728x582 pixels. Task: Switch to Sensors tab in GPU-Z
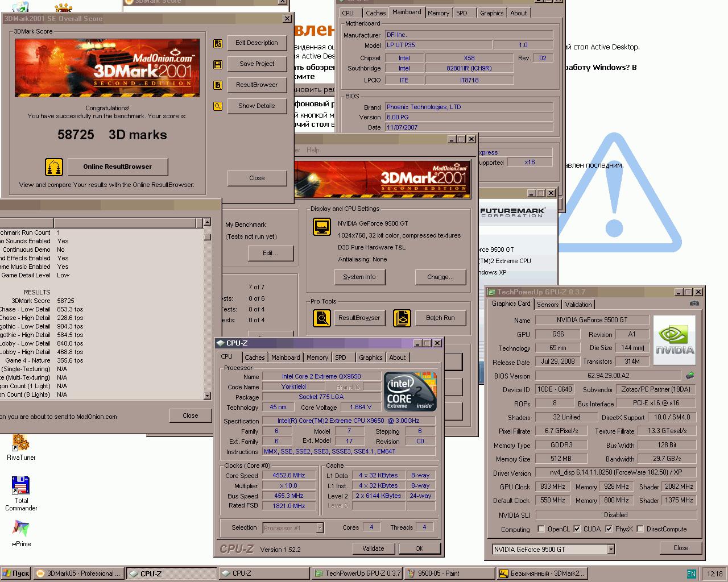coord(548,305)
